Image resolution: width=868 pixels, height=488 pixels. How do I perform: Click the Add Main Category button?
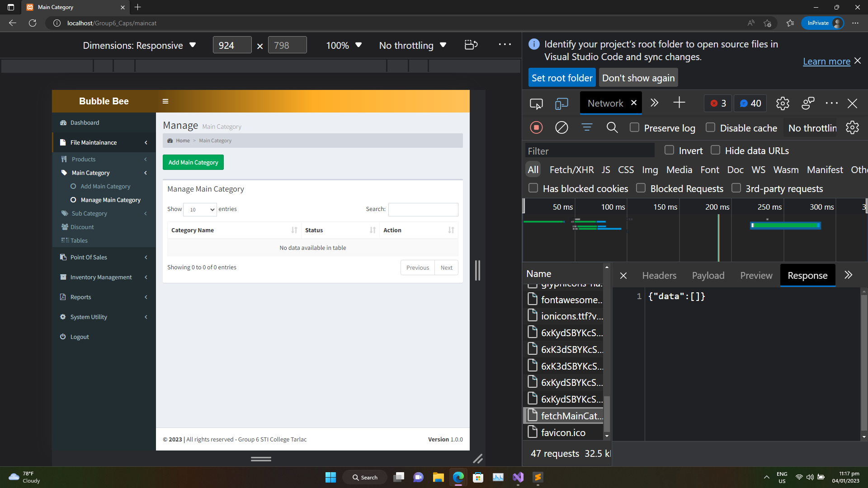coord(193,162)
